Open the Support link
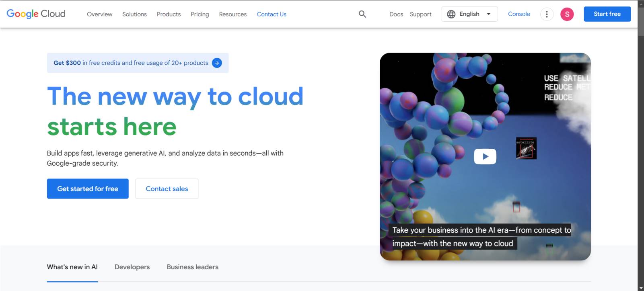 click(420, 14)
